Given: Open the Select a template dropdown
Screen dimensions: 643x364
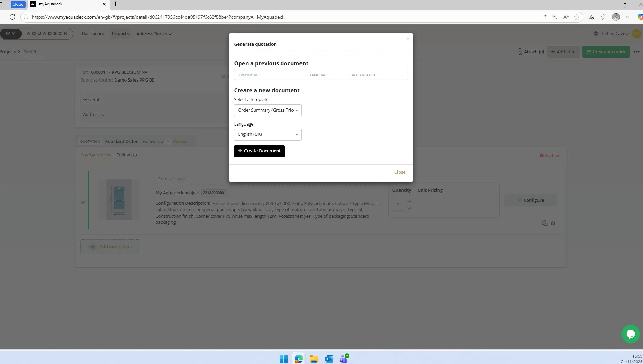Looking at the screenshot, I should (x=267, y=110).
